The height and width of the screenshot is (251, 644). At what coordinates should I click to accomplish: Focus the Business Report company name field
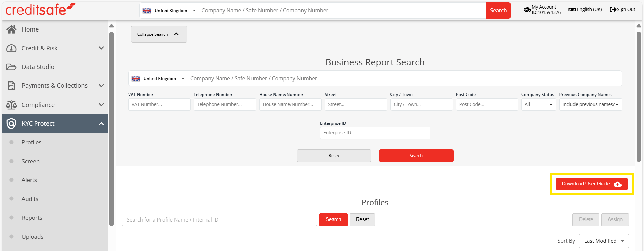404,79
